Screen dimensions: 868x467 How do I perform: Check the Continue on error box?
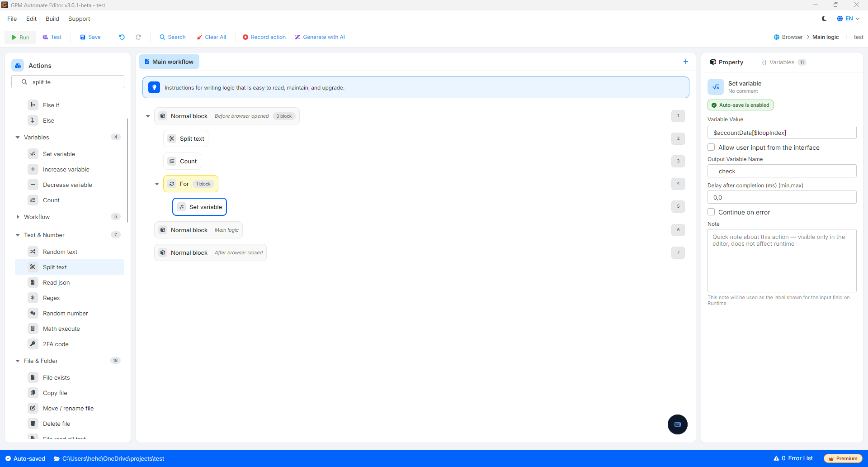(x=711, y=212)
